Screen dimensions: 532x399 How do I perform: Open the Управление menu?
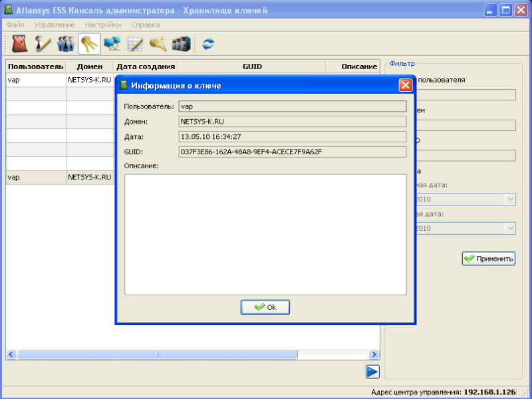pos(55,25)
